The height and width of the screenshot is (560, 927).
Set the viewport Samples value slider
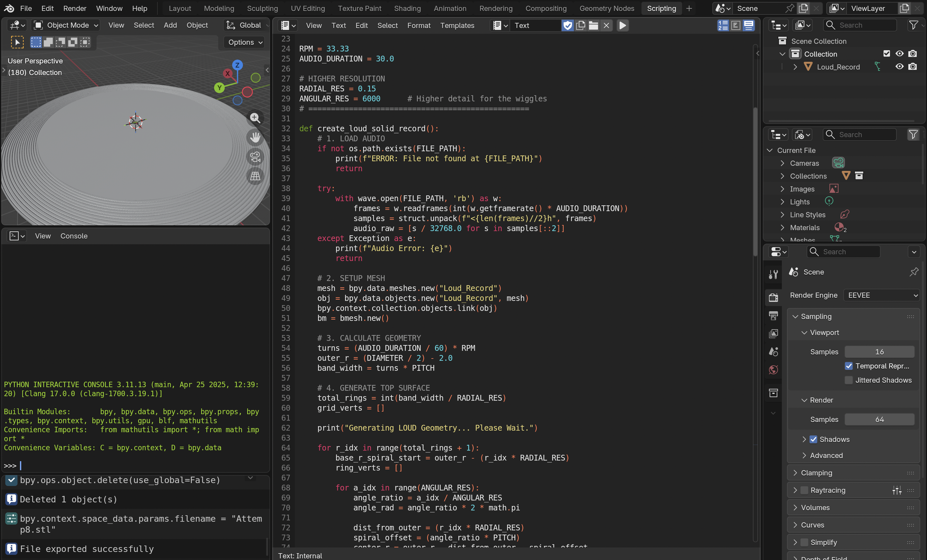click(x=879, y=351)
